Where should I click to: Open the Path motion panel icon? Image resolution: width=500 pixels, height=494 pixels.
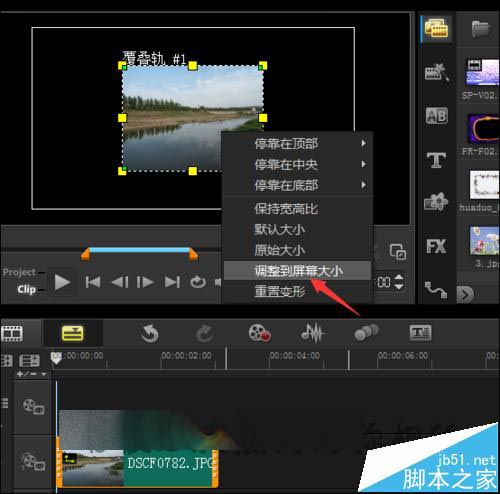pos(436,290)
